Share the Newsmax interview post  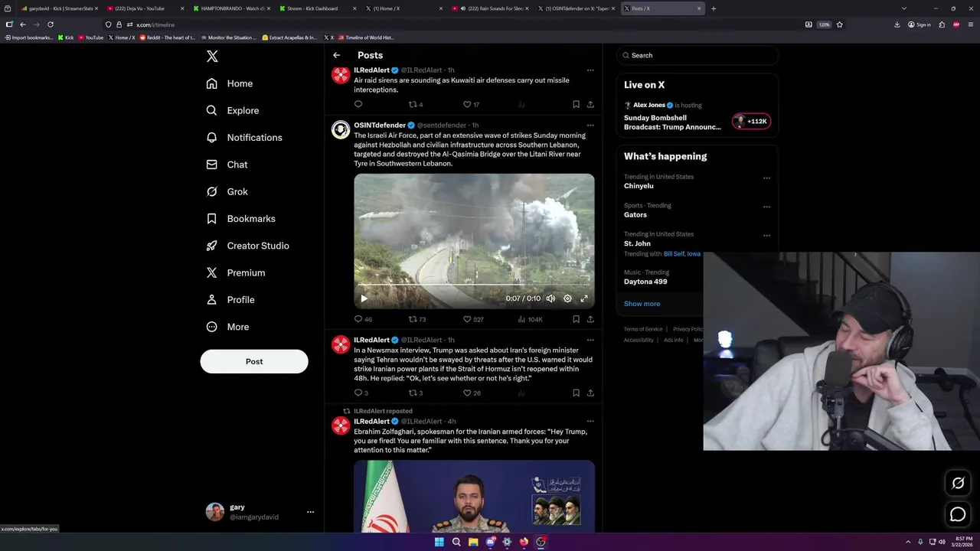(590, 393)
